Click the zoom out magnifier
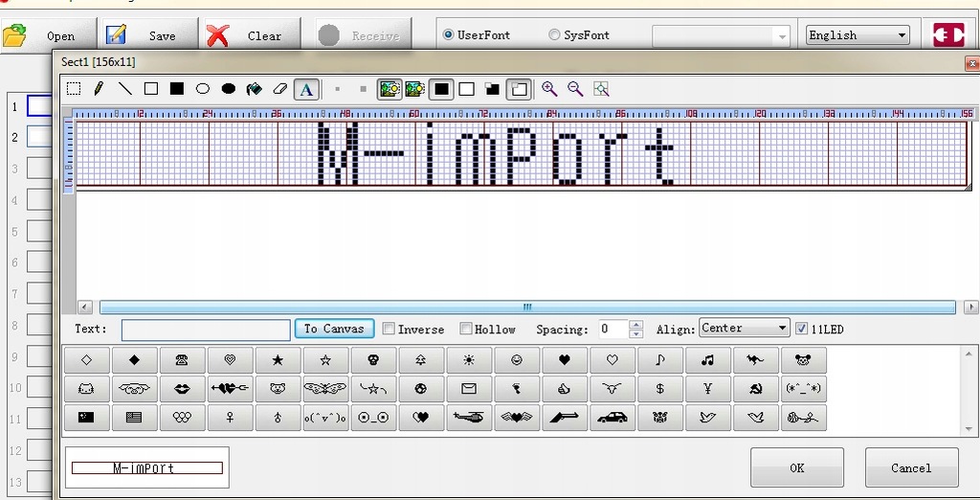This screenshot has height=500, width=980. (x=575, y=89)
